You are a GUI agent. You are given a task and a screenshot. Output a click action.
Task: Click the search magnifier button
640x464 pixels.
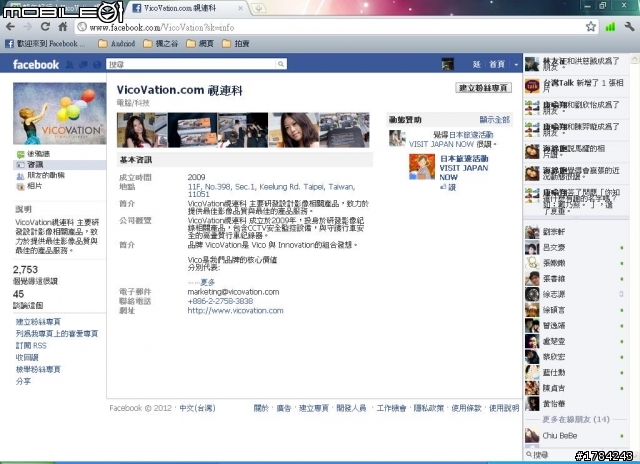[281, 64]
